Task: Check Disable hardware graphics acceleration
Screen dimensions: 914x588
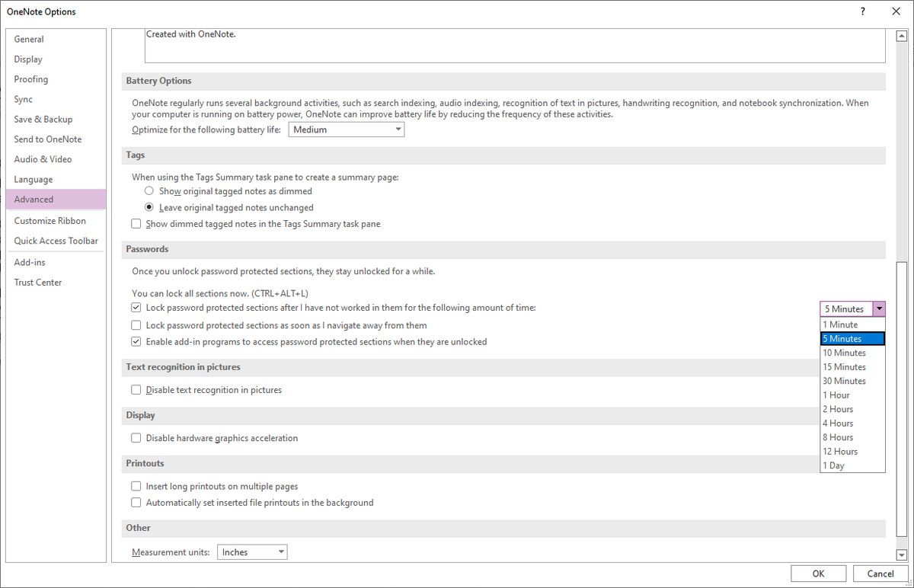Action: pyautogui.click(x=136, y=438)
